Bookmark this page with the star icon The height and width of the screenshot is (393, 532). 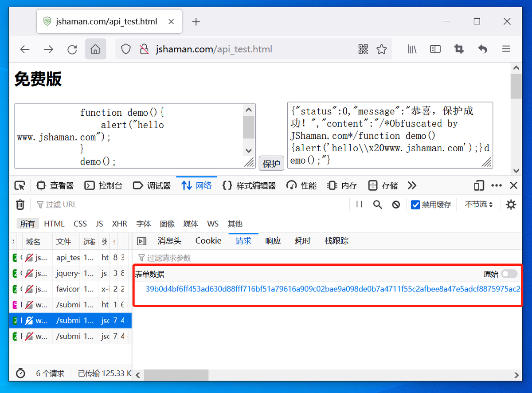382,49
